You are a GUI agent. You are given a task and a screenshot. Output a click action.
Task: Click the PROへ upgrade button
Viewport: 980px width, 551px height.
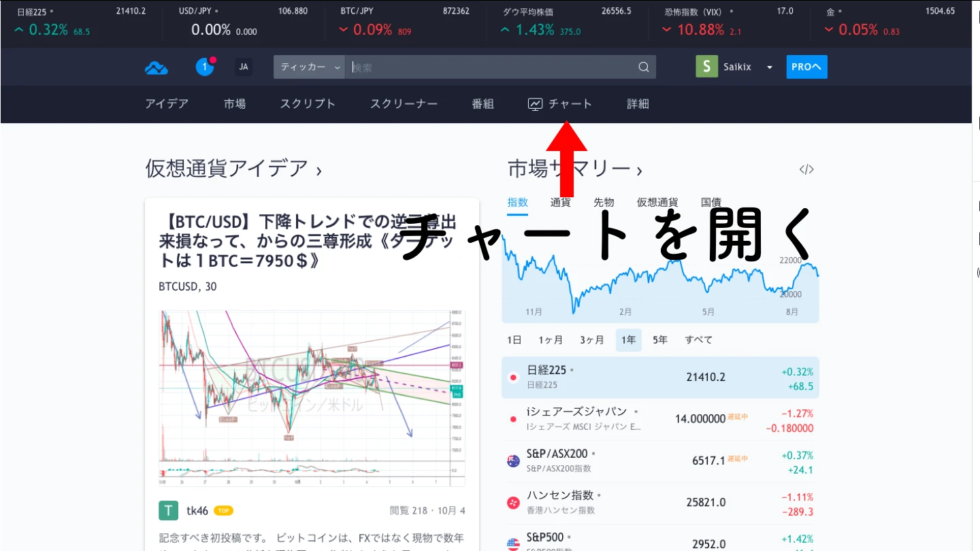[x=806, y=67]
